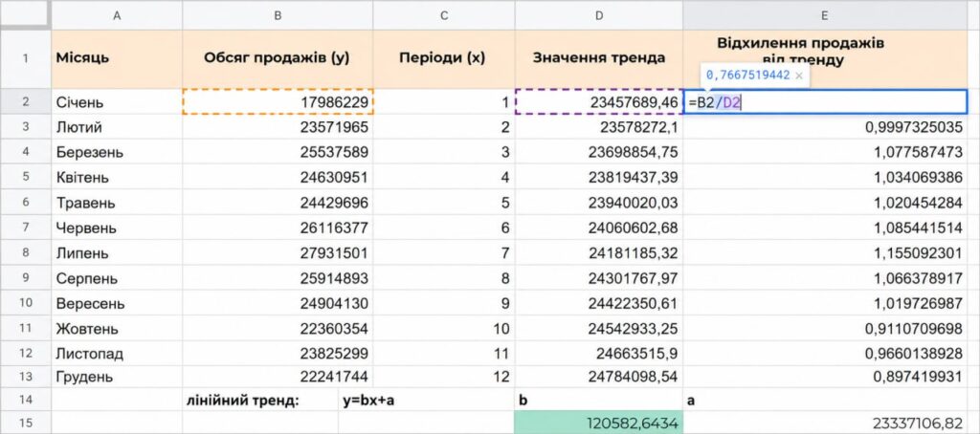980x434 pixels.
Task: Select the Січень month cell
Action: point(117,101)
